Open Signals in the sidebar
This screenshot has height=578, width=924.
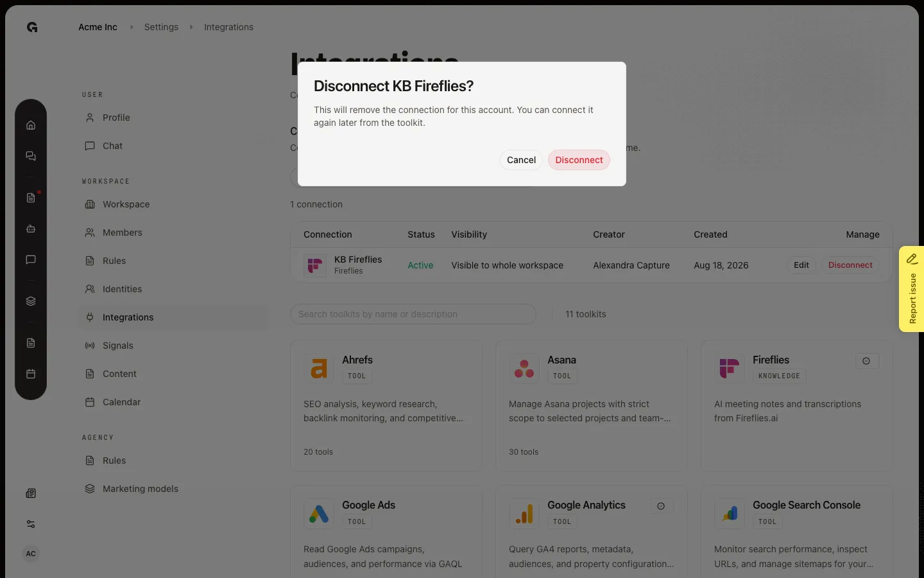pyautogui.click(x=173, y=346)
